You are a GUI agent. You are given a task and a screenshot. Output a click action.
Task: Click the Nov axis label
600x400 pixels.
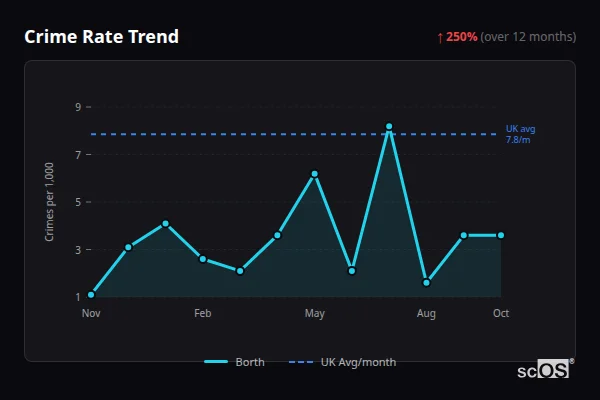click(x=91, y=313)
